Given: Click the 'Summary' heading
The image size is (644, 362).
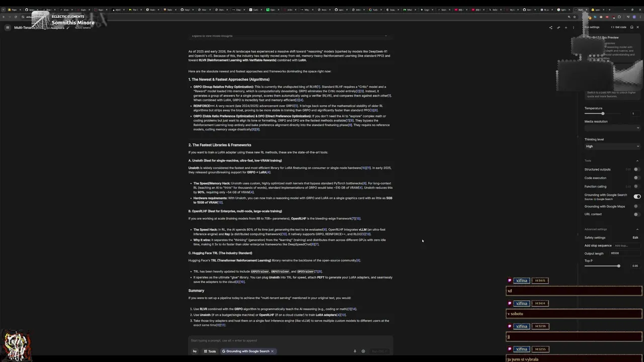Looking at the screenshot, I should pyautogui.click(x=196, y=291).
